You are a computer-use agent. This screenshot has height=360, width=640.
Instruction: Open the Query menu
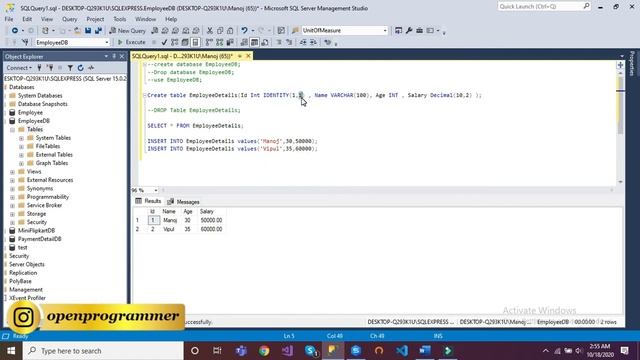click(69, 19)
